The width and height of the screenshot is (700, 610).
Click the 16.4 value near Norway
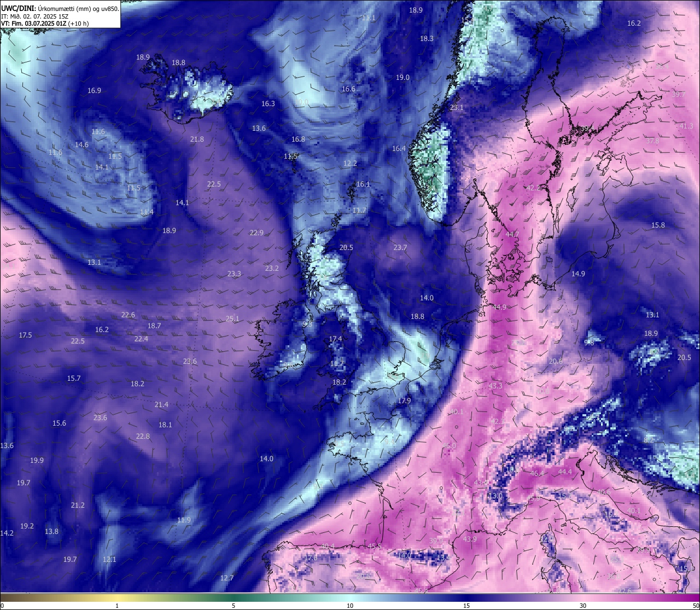click(399, 148)
